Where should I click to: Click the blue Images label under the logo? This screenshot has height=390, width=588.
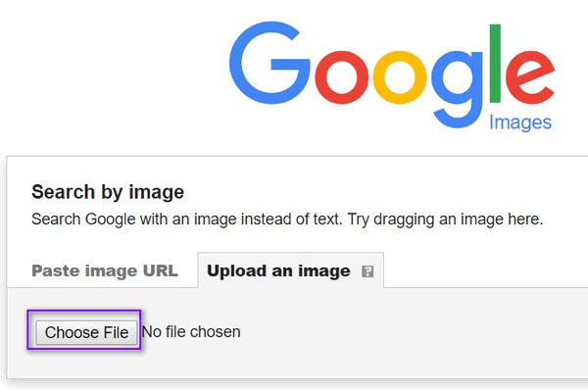pos(520,122)
